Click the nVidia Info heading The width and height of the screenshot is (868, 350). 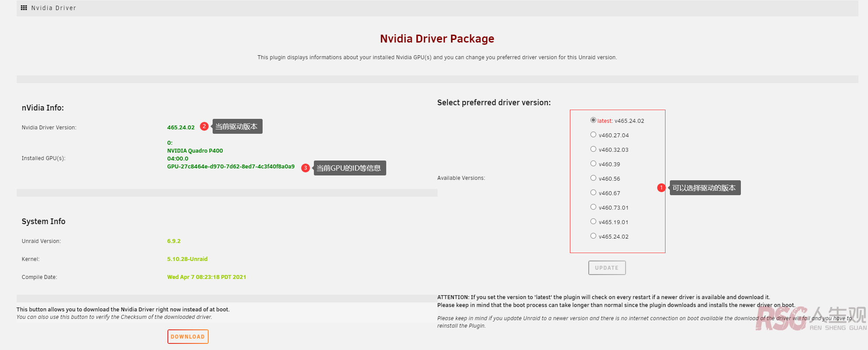coord(43,108)
